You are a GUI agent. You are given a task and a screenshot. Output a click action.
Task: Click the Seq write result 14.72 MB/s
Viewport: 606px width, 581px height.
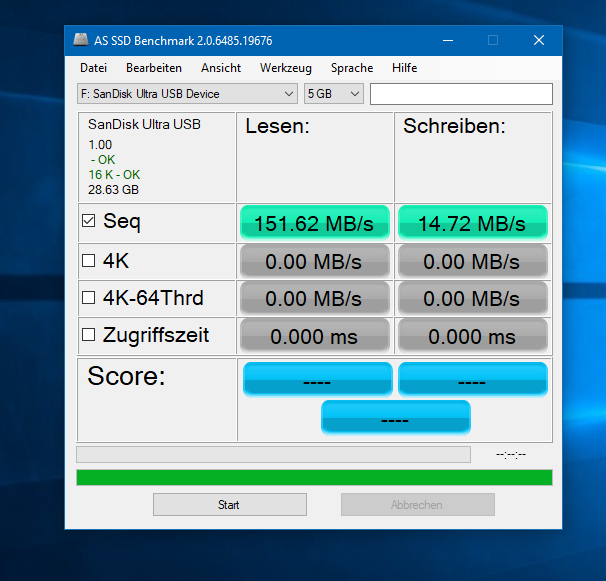pyautogui.click(x=473, y=223)
